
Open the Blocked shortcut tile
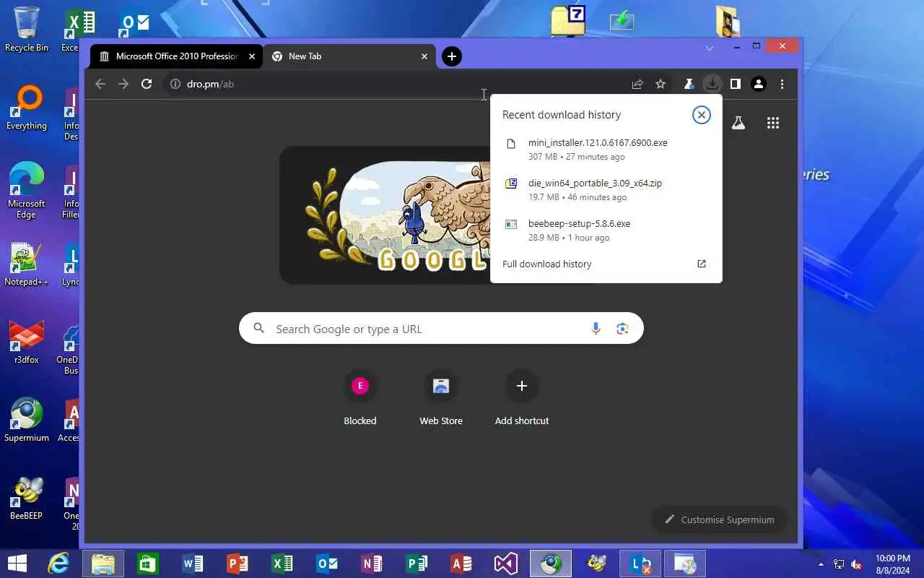[360, 398]
